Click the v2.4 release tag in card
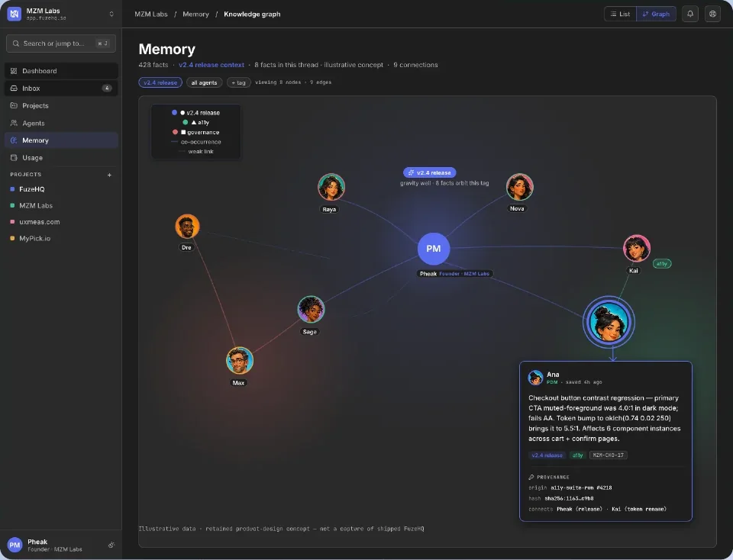This screenshot has width=733, height=560. click(x=547, y=455)
